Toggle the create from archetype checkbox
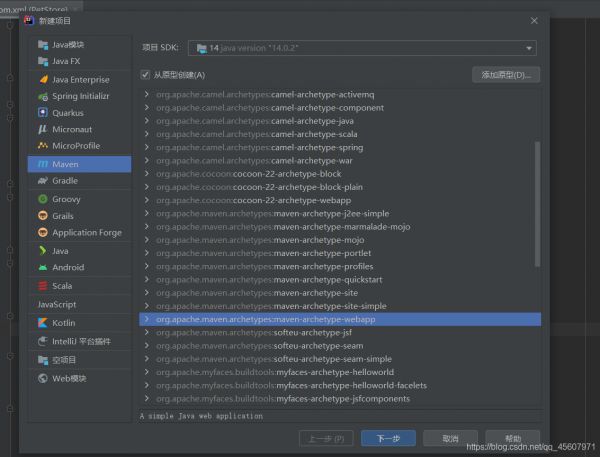This screenshot has height=457, width=600. click(x=145, y=75)
